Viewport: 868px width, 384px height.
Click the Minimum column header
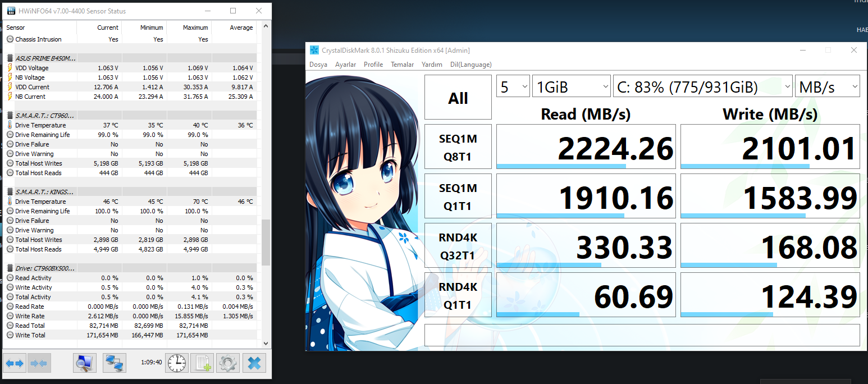click(x=144, y=28)
